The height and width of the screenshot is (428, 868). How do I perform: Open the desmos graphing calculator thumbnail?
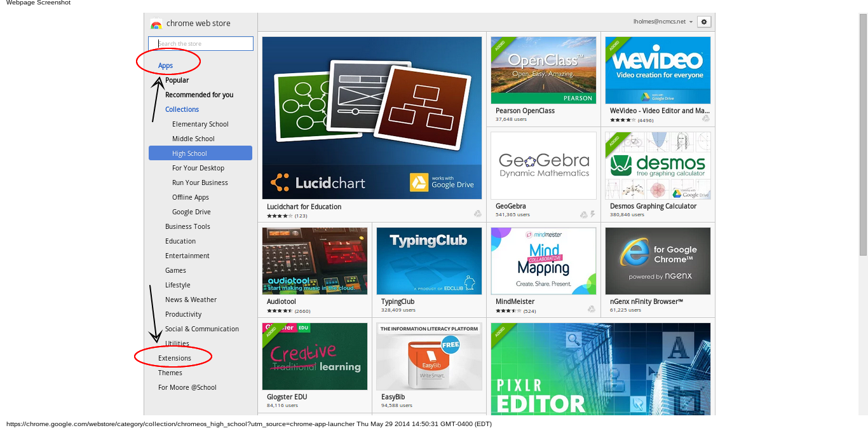click(x=658, y=165)
